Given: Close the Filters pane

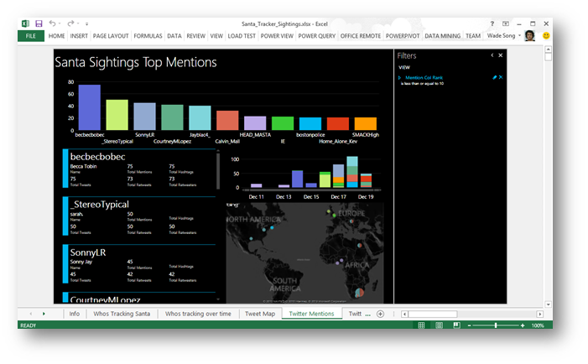Looking at the screenshot, I should coord(500,55).
